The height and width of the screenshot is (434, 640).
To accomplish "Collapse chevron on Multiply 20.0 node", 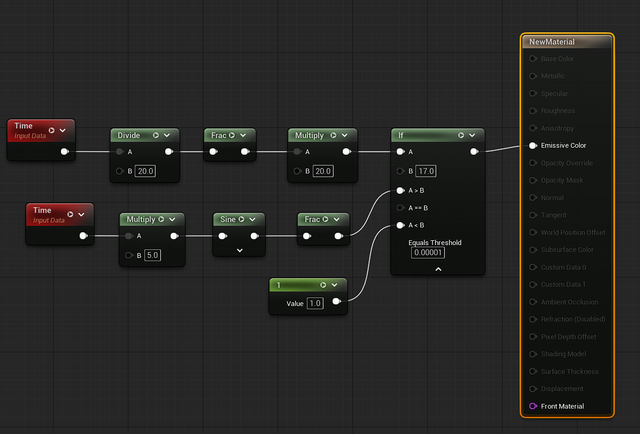I will click(x=344, y=135).
